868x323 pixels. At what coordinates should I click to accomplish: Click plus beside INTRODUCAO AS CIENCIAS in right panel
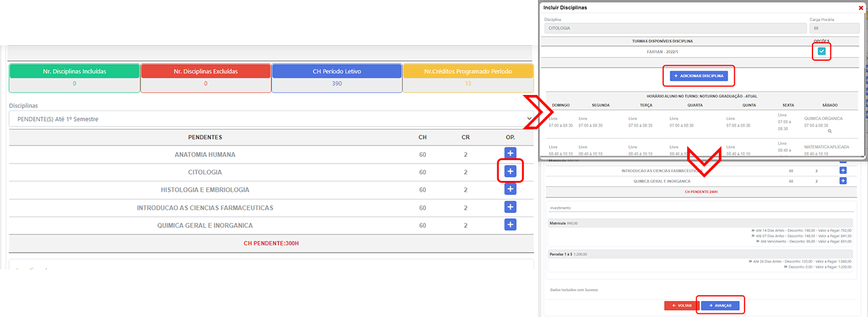pos(843,171)
